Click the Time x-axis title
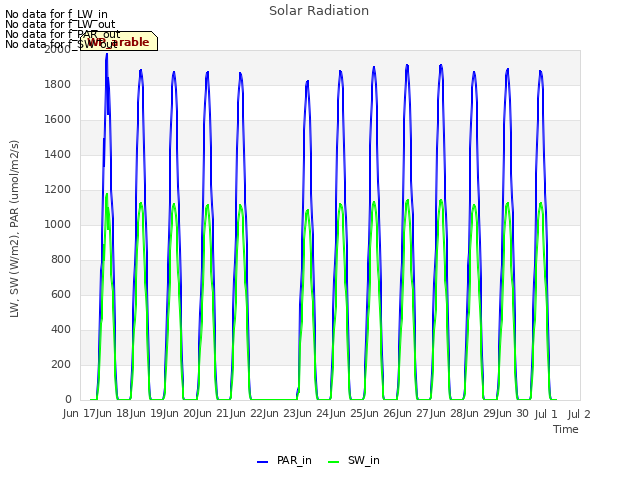 [566, 429]
